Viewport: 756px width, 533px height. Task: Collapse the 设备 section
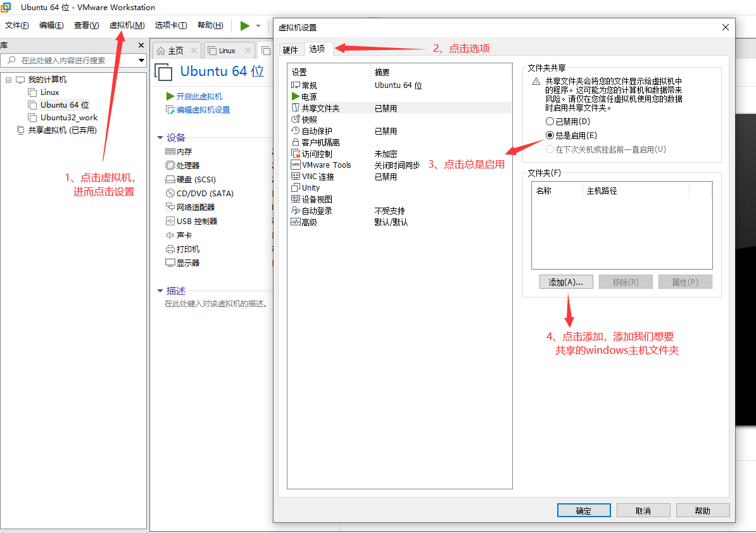click(x=160, y=138)
